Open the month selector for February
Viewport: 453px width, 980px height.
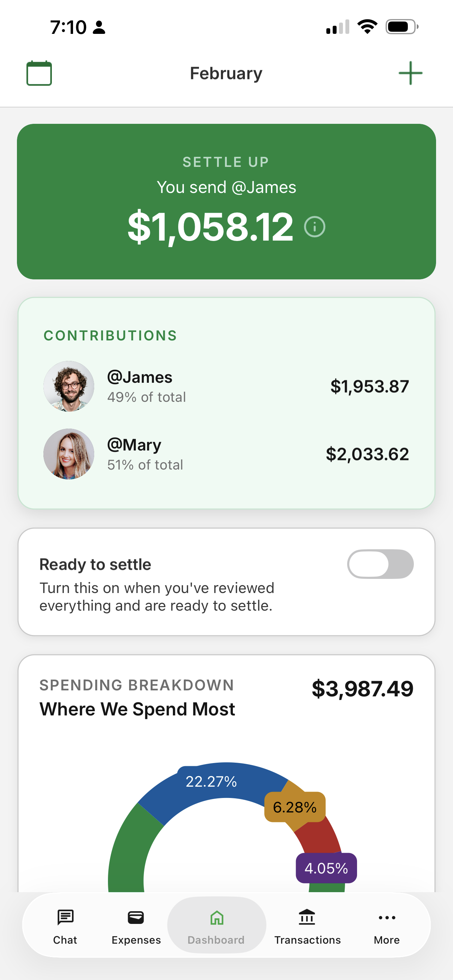[x=225, y=73]
